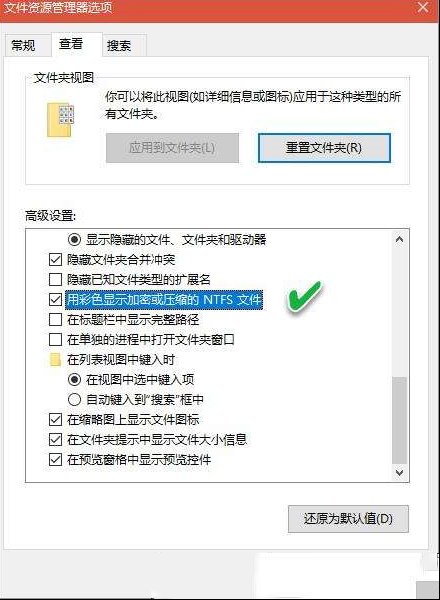Click the folder icon beside 在列表视图中键入时
This screenshot has width=440, height=600.
(55, 360)
